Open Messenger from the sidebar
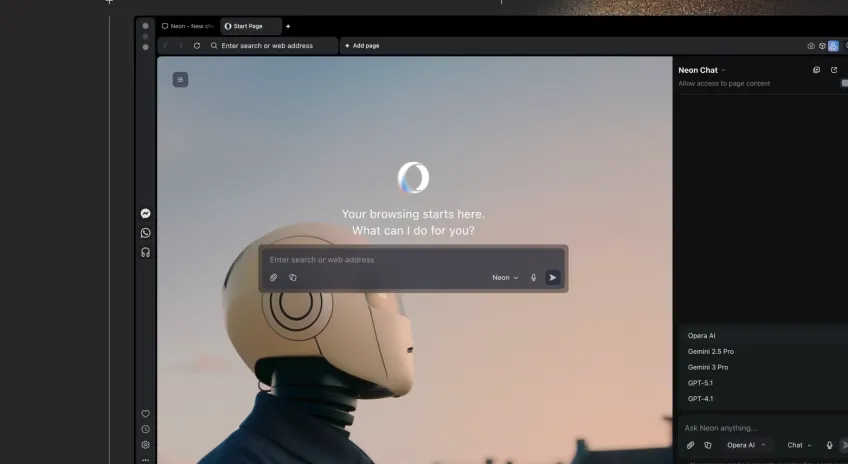The width and height of the screenshot is (848, 464). click(145, 213)
